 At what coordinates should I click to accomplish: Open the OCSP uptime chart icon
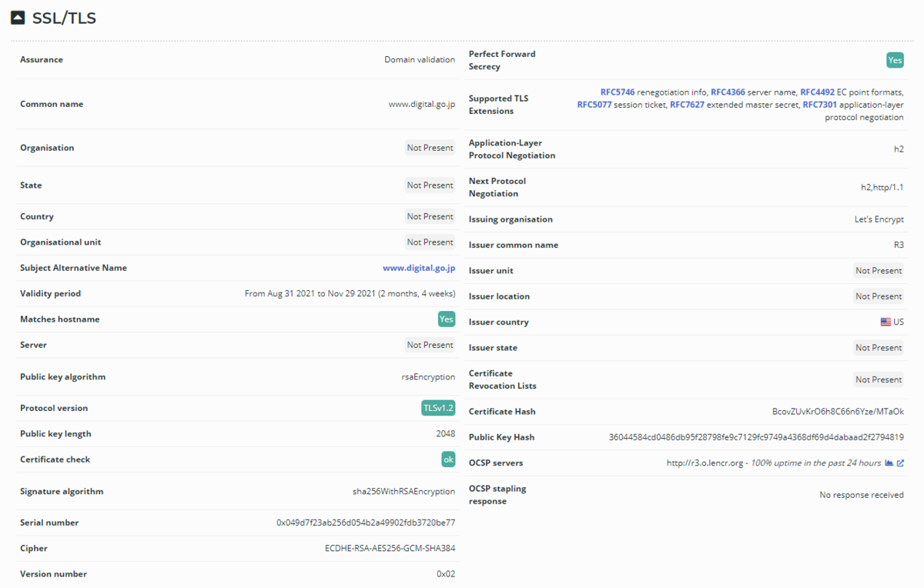(x=889, y=463)
